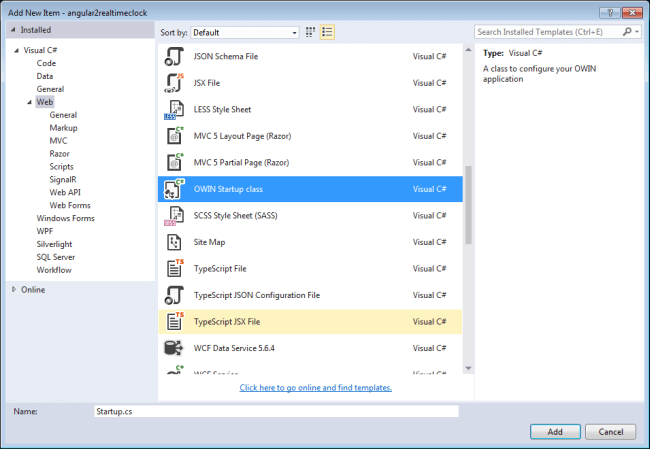Viewport: 650px width, 449px height.
Task: Select Workflow category
Action: click(54, 270)
